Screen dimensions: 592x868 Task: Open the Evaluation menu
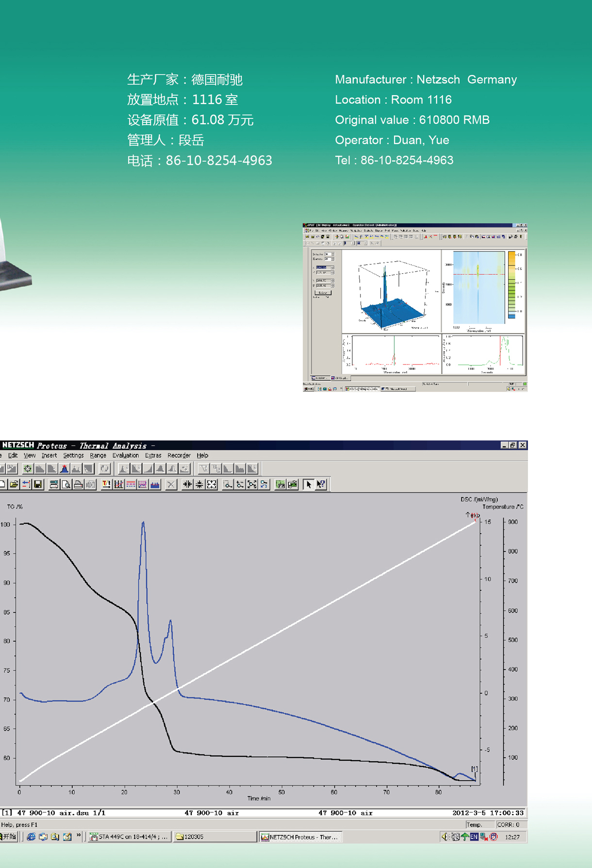click(x=126, y=455)
